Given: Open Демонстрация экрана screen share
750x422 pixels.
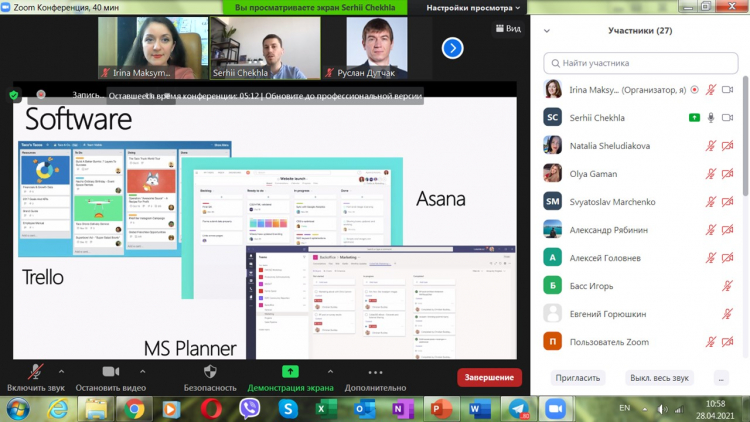Looking at the screenshot, I should coord(290,370).
